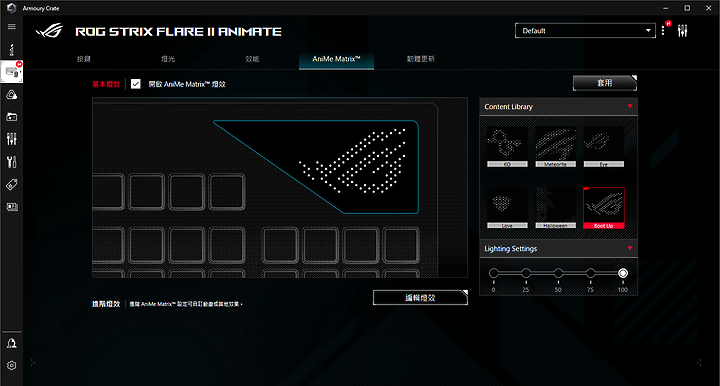
Task: Open the Device keyboard sidebar icon
Action: pos(12,71)
